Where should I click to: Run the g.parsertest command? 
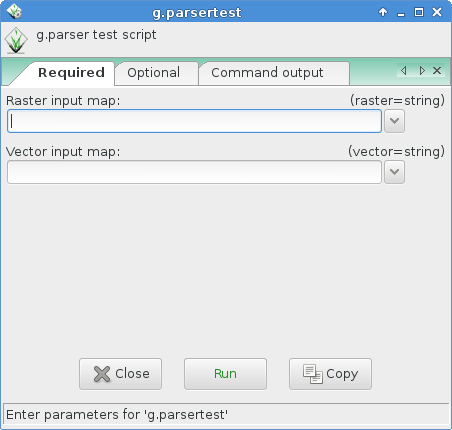(225, 374)
